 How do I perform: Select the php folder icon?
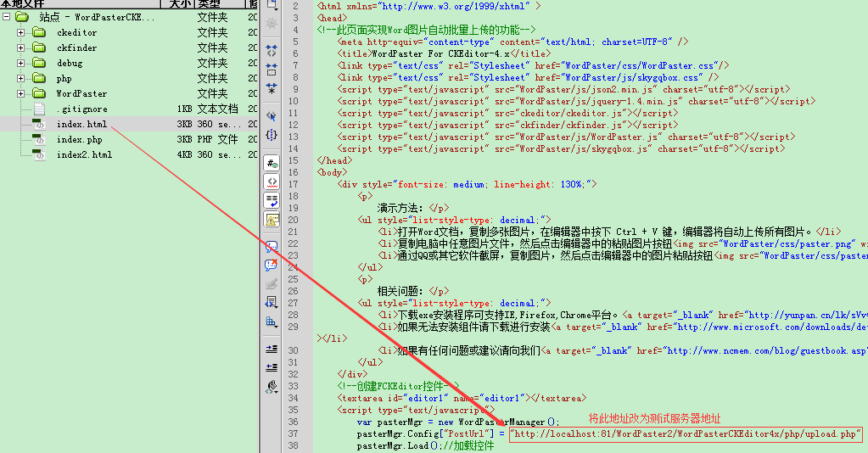39,78
